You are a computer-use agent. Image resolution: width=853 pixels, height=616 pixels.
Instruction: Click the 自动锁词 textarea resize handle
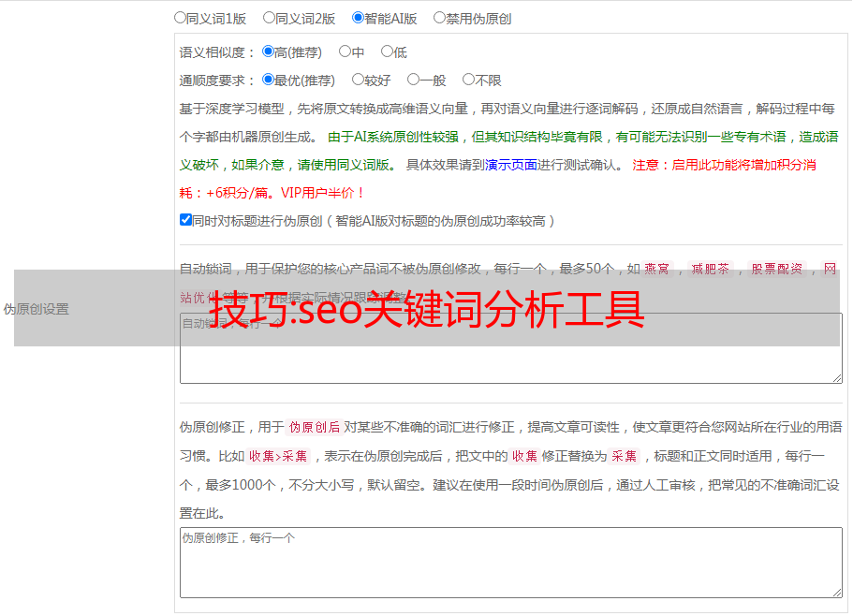[836, 377]
